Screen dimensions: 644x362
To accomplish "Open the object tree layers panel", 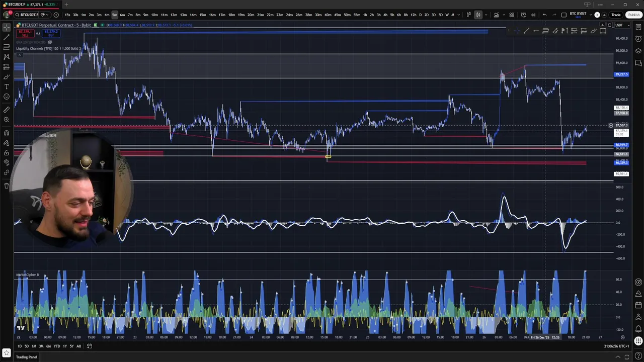I will click(638, 51).
